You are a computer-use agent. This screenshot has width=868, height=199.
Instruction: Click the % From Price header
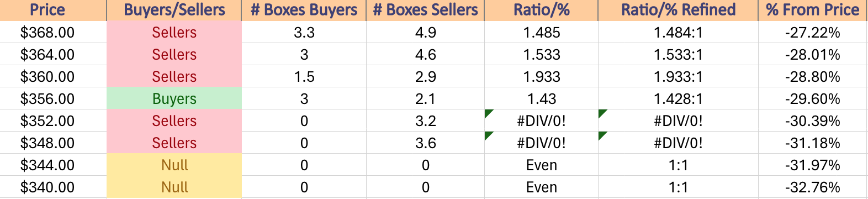pos(812,10)
